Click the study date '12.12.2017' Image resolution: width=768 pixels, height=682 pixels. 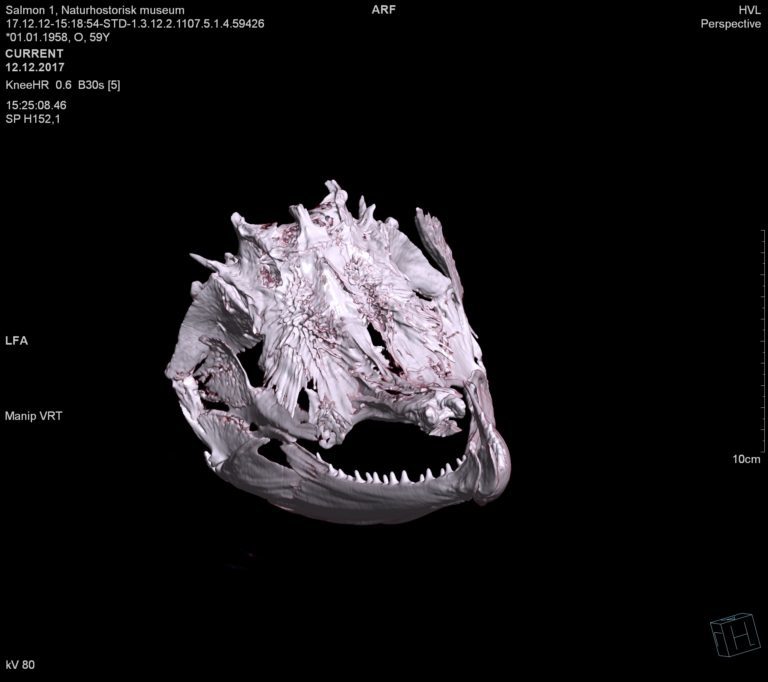point(35,67)
